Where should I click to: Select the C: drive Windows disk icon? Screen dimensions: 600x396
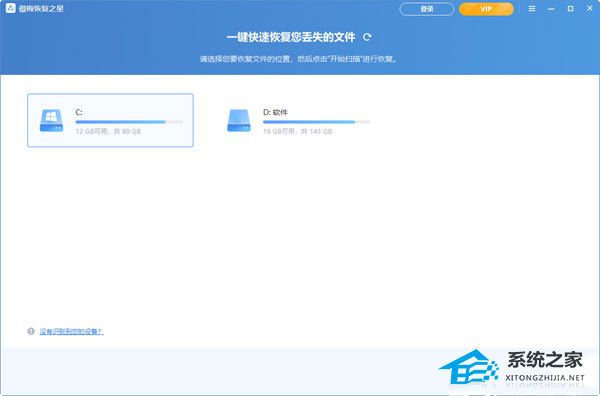(x=52, y=121)
